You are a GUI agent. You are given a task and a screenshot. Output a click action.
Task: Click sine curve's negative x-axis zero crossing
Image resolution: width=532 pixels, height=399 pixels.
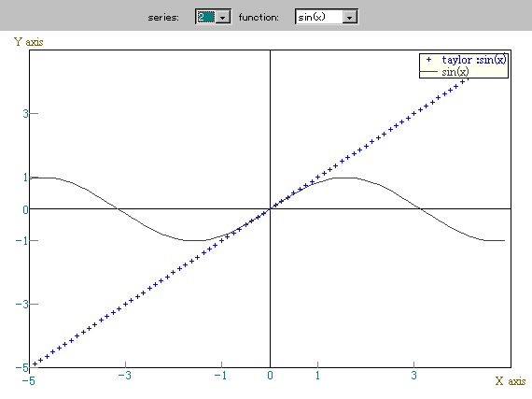(117, 208)
